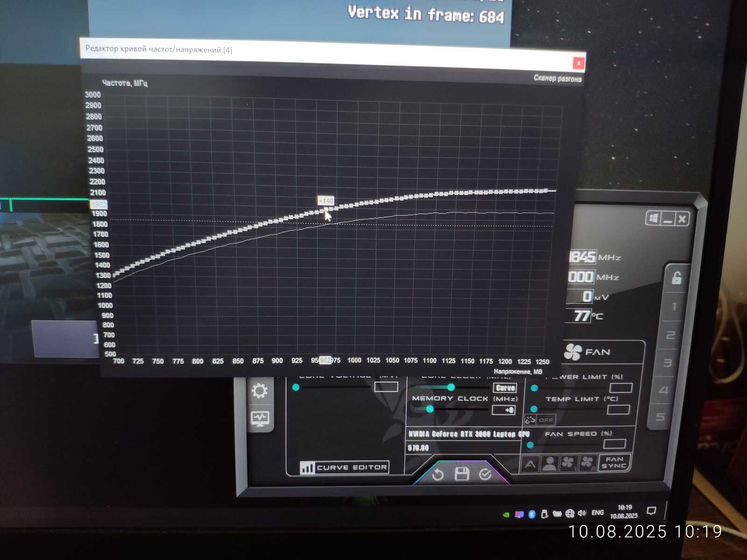
Task: Click the pink monitor tray icon
Action: pos(519,514)
